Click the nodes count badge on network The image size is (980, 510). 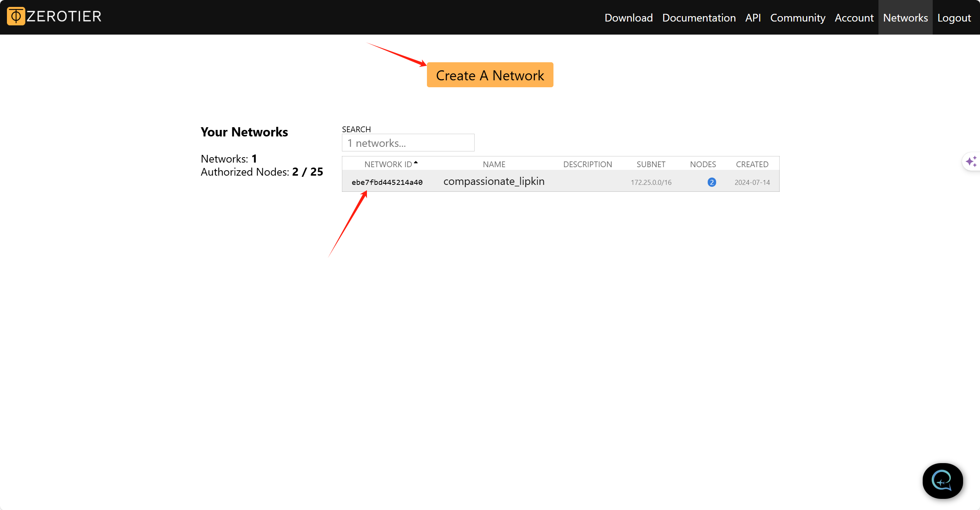tap(711, 182)
